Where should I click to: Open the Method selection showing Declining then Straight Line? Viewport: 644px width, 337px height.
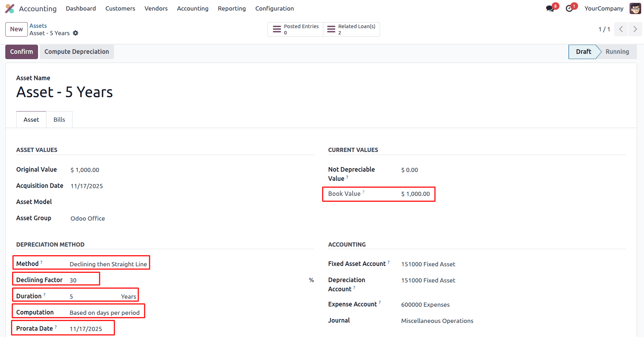pos(108,264)
